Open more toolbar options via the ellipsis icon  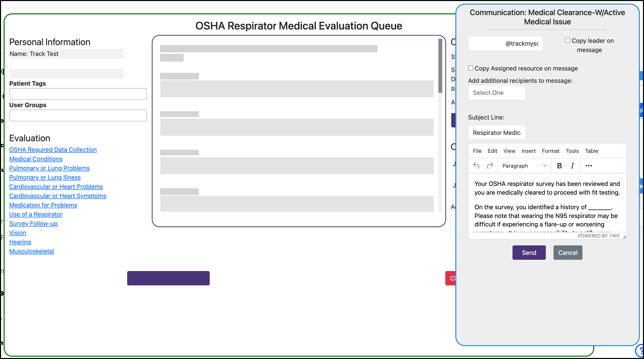tap(589, 166)
